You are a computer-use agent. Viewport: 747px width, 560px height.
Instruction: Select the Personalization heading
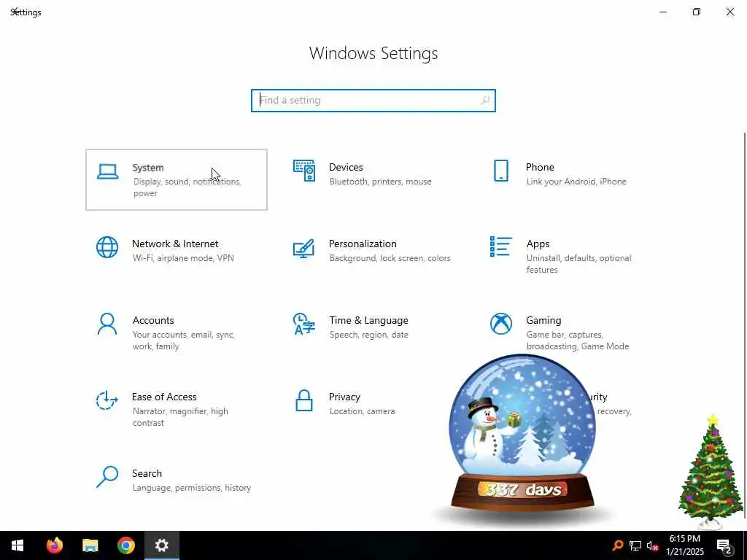point(363,244)
